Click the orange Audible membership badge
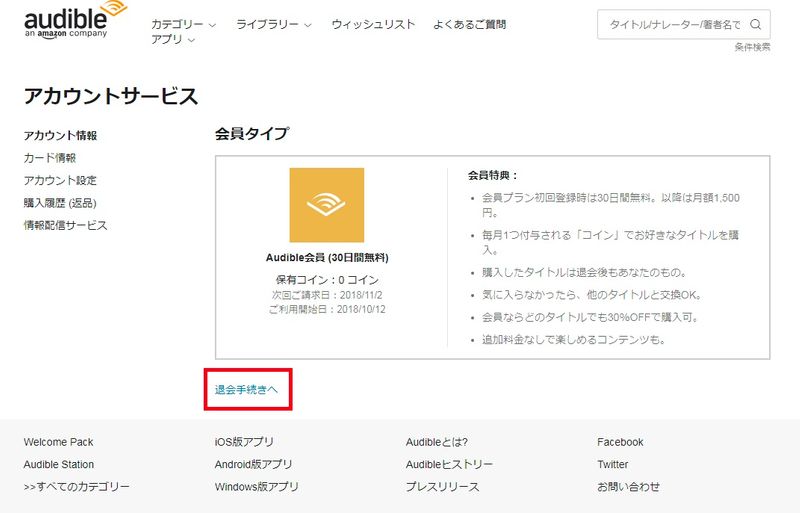 click(327, 205)
